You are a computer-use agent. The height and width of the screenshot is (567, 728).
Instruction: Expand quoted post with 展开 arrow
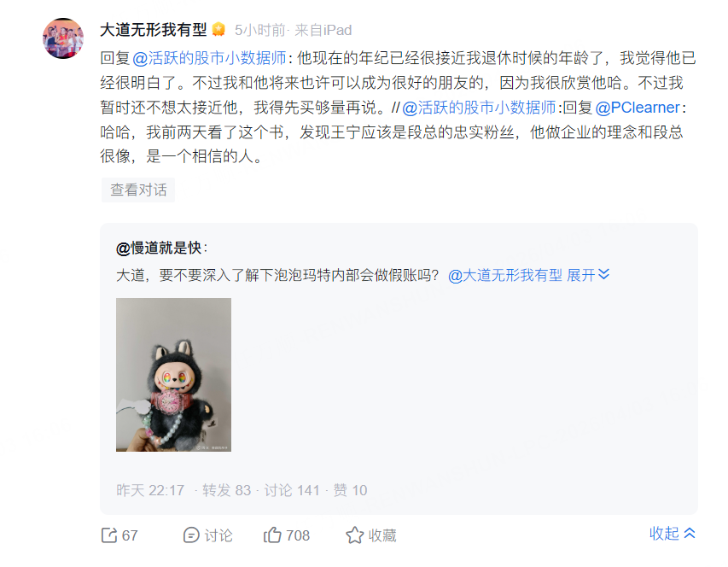[x=588, y=275]
